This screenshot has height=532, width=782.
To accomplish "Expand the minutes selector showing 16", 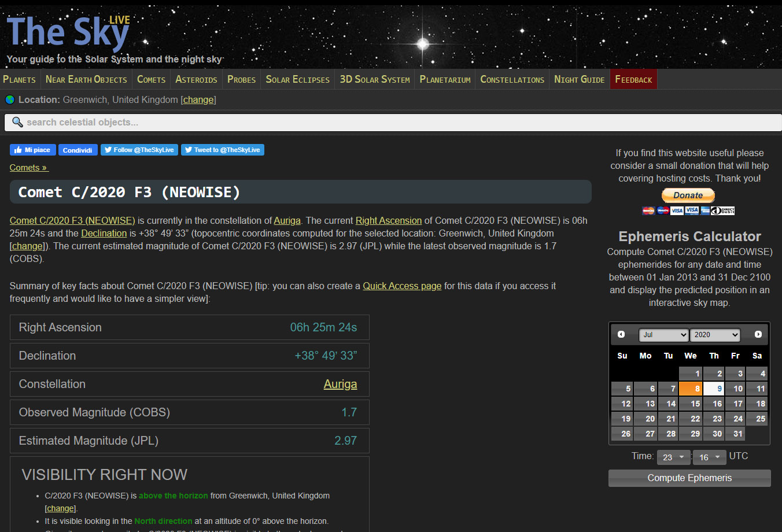I will (x=709, y=457).
